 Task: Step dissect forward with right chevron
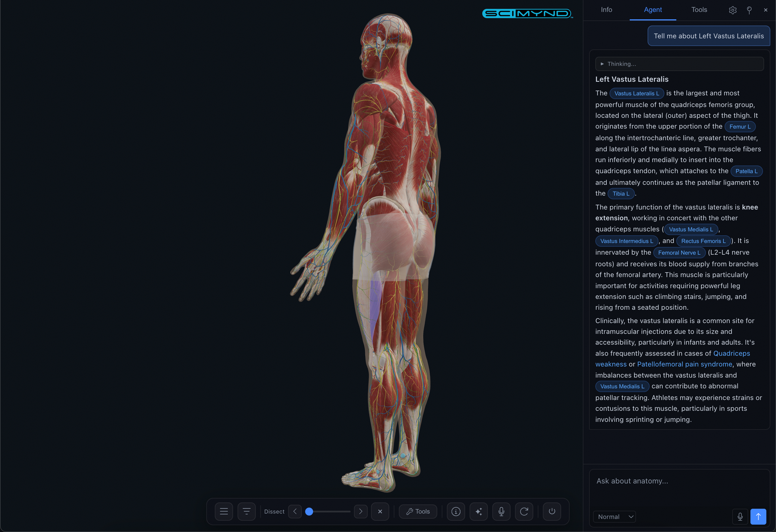361,511
